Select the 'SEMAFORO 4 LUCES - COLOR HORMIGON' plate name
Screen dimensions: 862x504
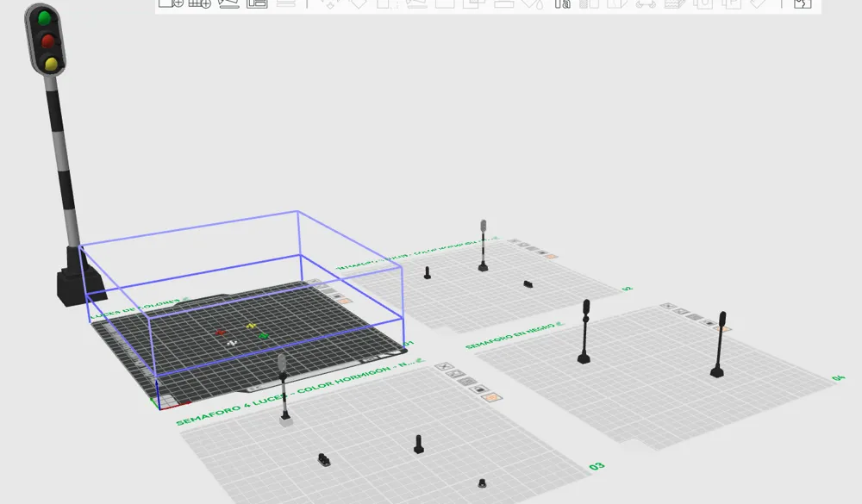(295, 392)
